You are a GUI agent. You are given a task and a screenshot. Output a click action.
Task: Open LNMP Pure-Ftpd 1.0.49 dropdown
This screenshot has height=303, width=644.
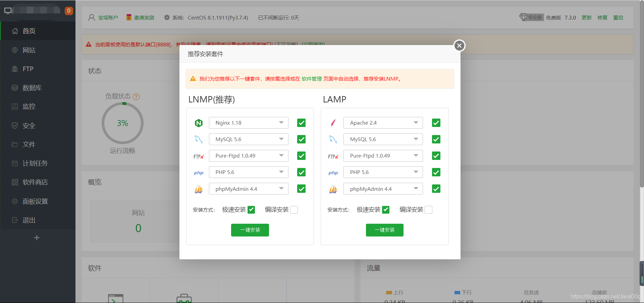249,156
